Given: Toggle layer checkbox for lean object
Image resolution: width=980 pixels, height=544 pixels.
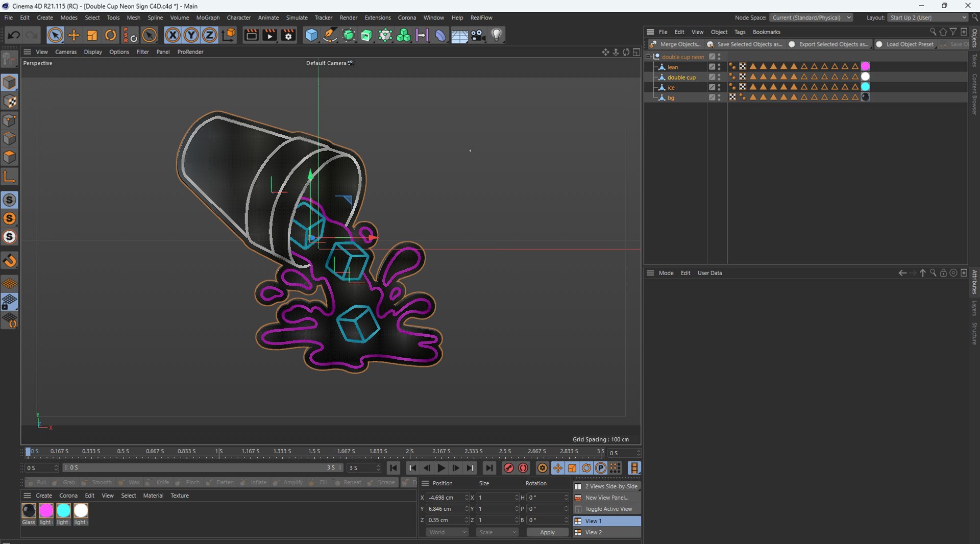Looking at the screenshot, I should coord(712,67).
